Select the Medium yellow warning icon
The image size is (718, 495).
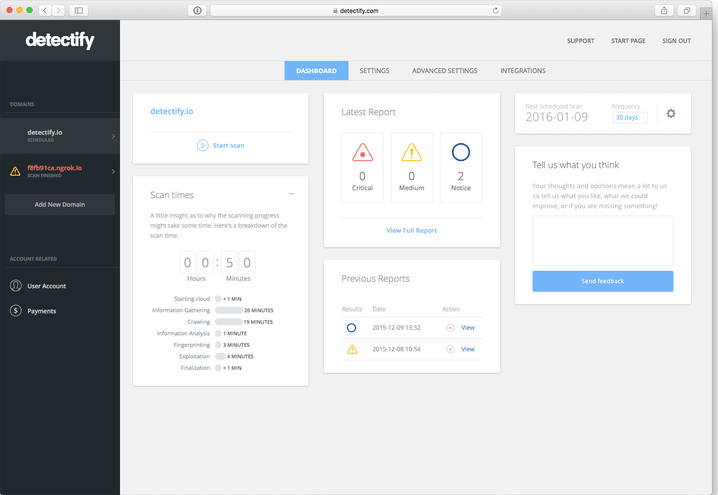[x=411, y=152]
